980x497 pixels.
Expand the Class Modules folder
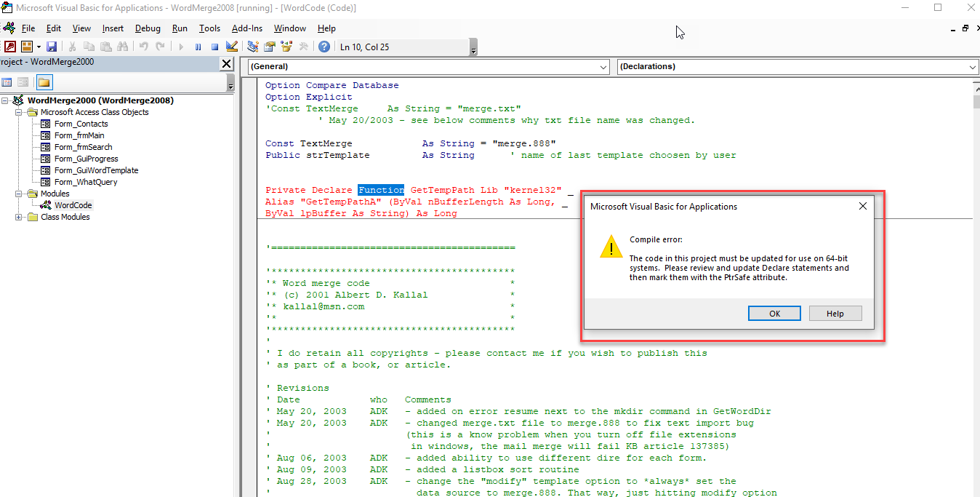[19, 217]
